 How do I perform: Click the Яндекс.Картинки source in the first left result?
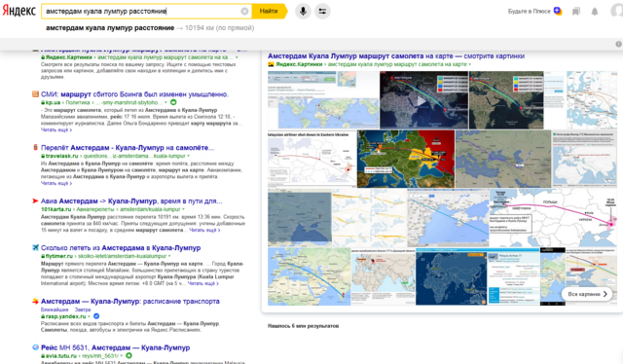(x=69, y=57)
